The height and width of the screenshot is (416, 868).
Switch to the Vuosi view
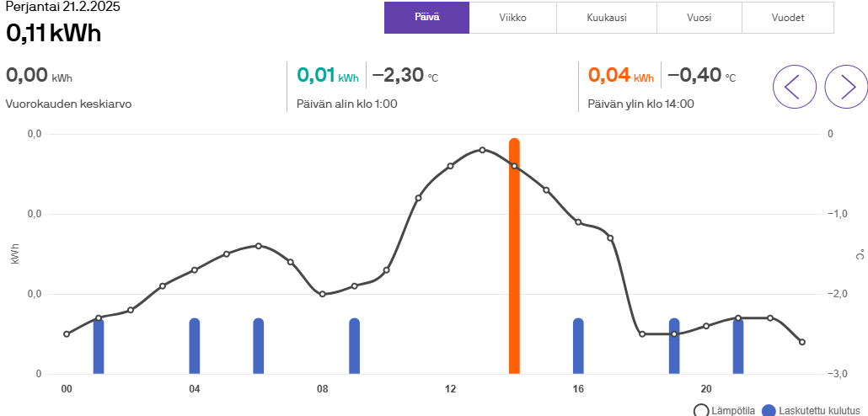pyautogui.click(x=699, y=18)
